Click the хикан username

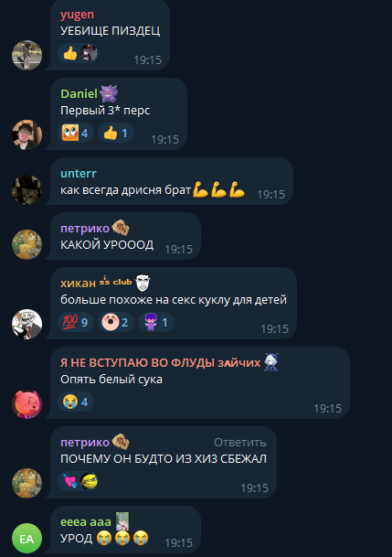(x=78, y=284)
